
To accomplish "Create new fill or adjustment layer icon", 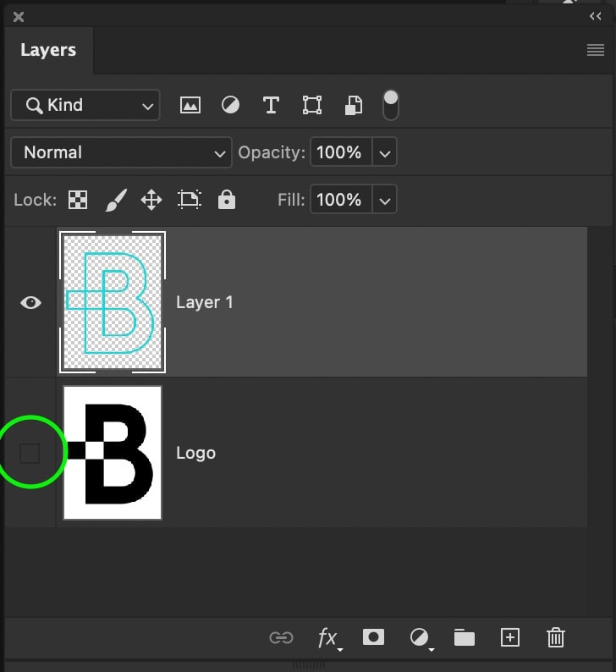I will [421, 639].
